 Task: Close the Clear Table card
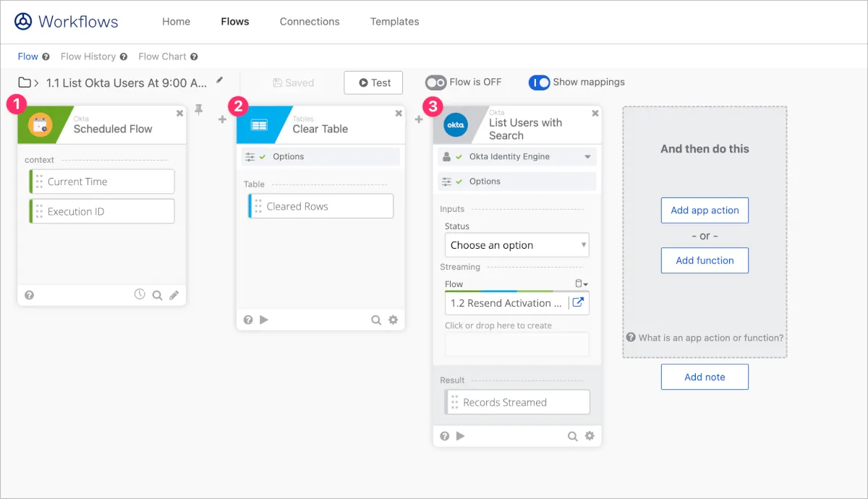coord(399,114)
